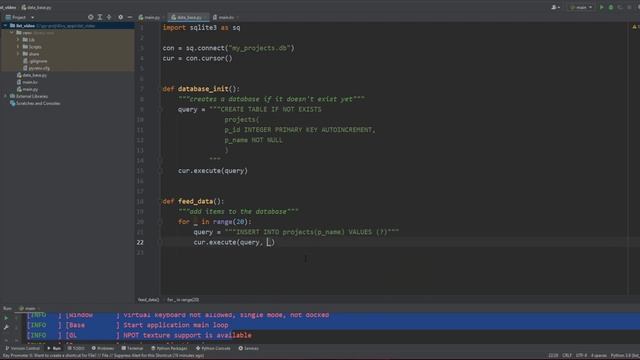Open the Terminal tool window
Screen dimensions: 640x360
133,348
